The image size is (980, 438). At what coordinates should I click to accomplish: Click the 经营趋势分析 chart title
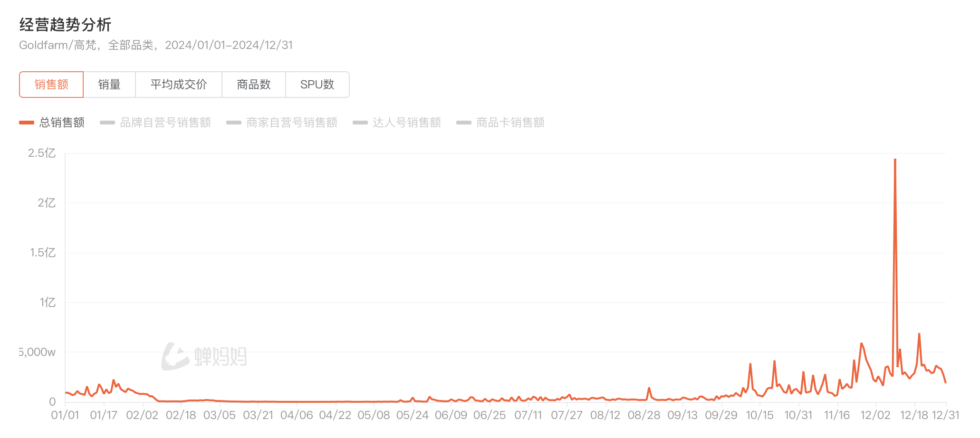point(65,25)
